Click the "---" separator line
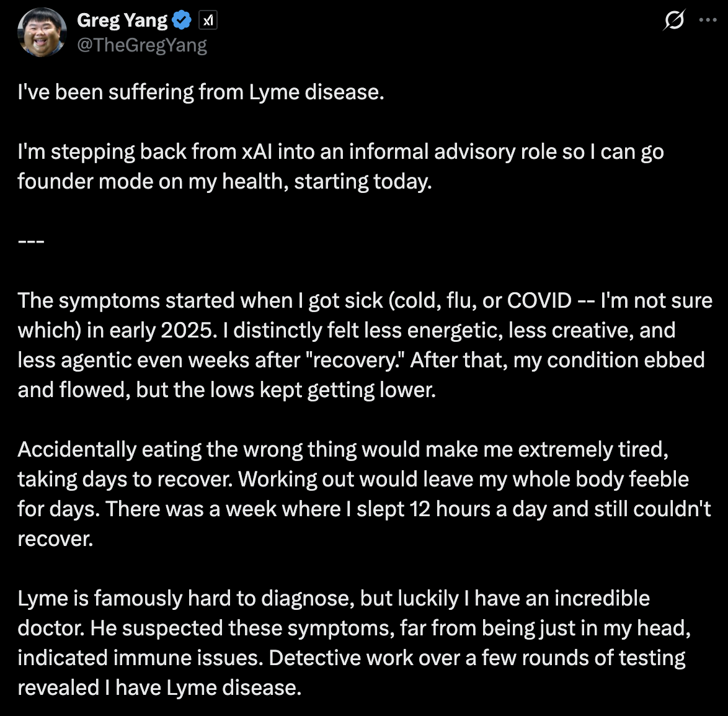This screenshot has height=716, width=728. point(30,241)
